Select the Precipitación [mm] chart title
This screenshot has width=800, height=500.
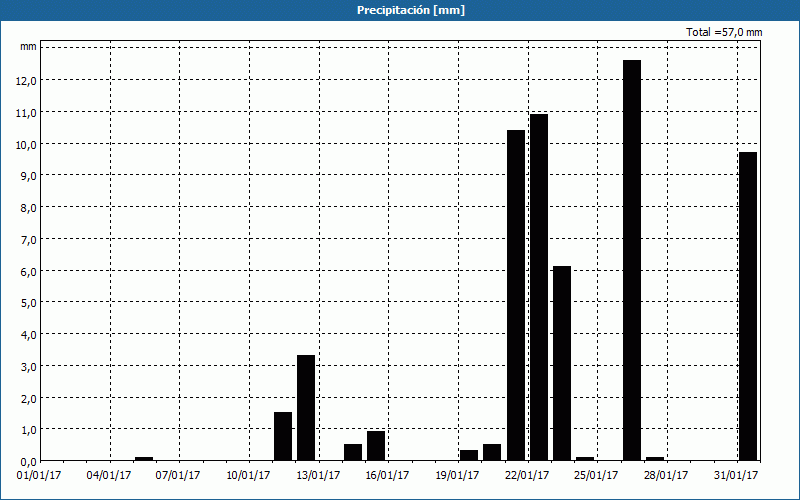411,10
